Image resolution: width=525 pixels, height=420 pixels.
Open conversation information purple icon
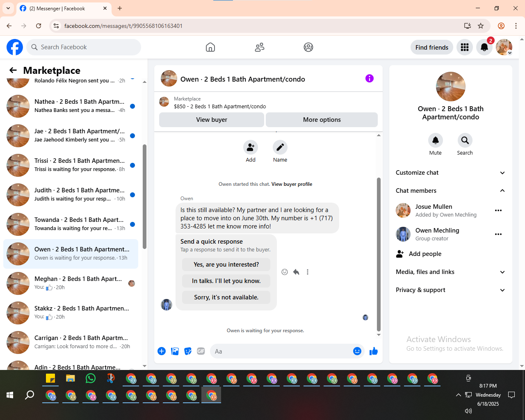(x=370, y=78)
